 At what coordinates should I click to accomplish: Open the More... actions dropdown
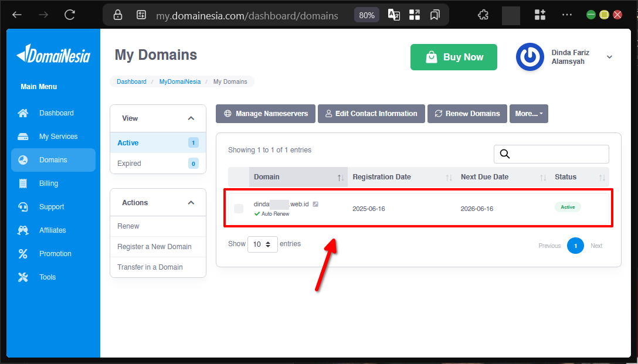pyautogui.click(x=528, y=114)
